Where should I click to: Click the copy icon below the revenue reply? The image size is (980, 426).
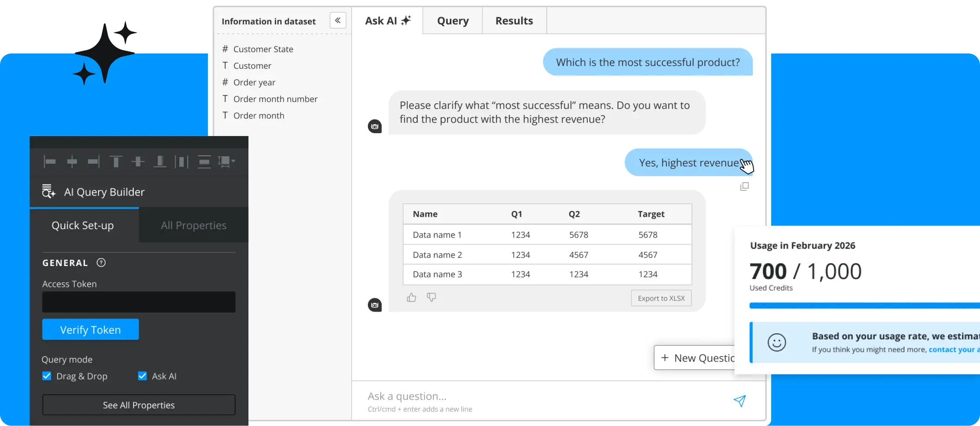pos(744,186)
